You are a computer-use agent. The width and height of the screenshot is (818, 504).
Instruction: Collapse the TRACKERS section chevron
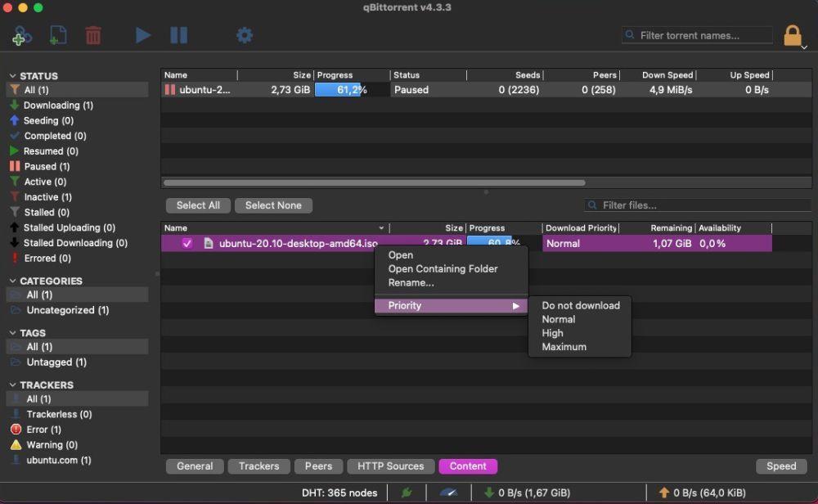12,385
